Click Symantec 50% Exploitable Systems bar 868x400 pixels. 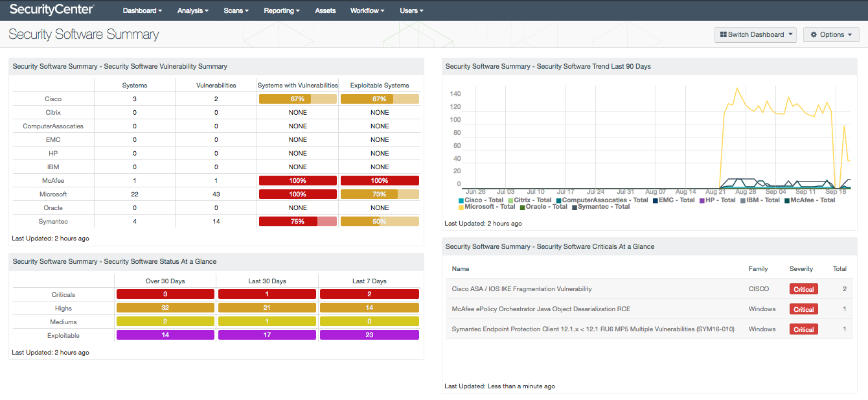pos(380,221)
